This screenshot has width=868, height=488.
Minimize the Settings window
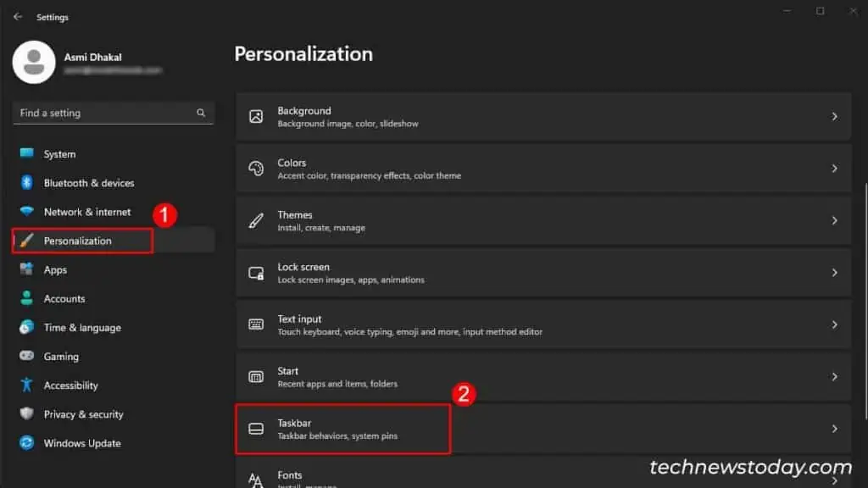pyautogui.click(x=787, y=11)
